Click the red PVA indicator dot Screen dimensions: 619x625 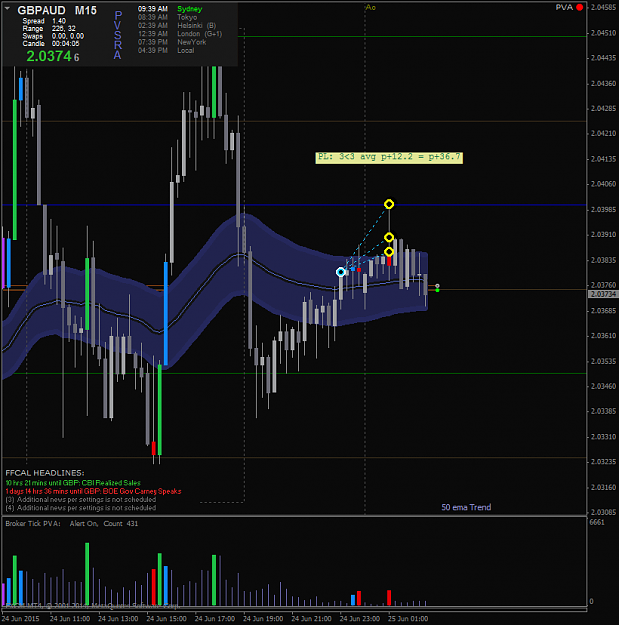pyautogui.click(x=580, y=7)
